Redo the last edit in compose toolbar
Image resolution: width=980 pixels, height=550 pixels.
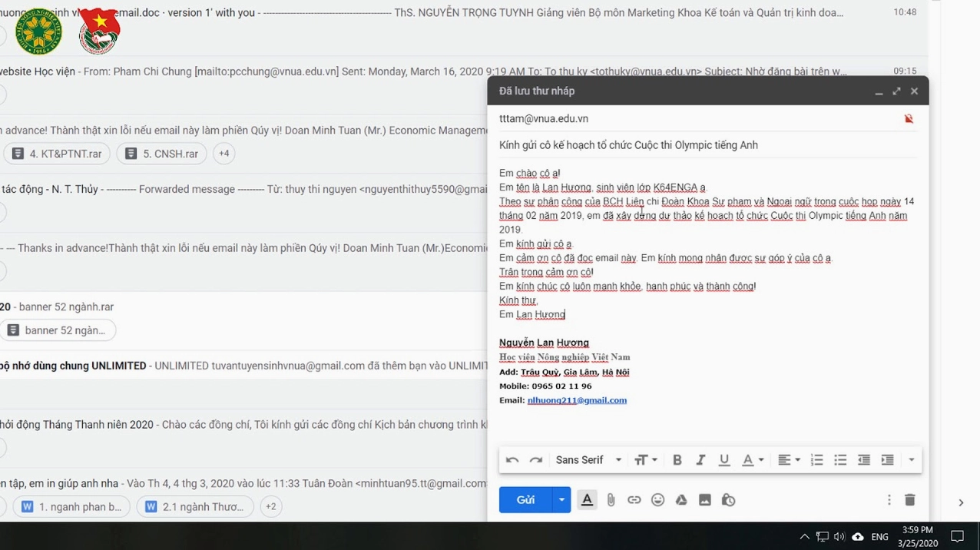tap(536, 460)
